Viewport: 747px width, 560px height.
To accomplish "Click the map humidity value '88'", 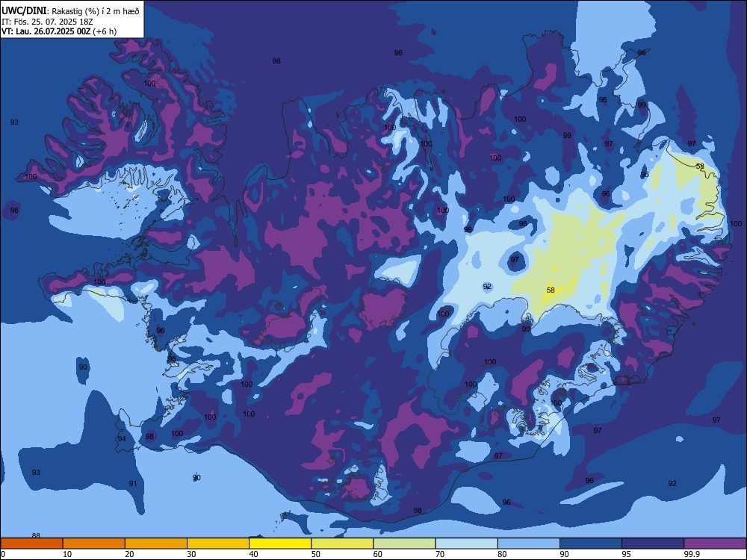I will (x=36, y=535).
